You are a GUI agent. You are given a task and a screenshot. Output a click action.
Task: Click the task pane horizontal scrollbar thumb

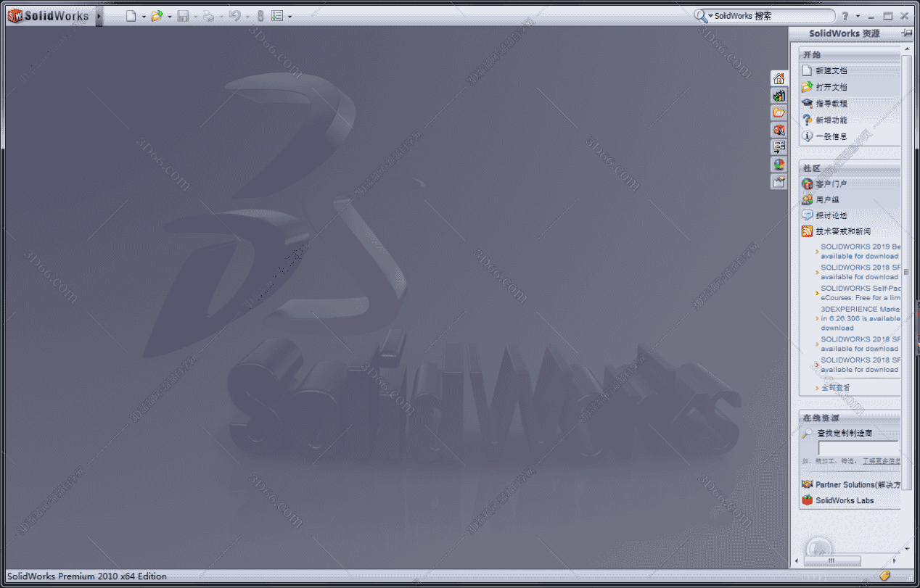[831, 560]
